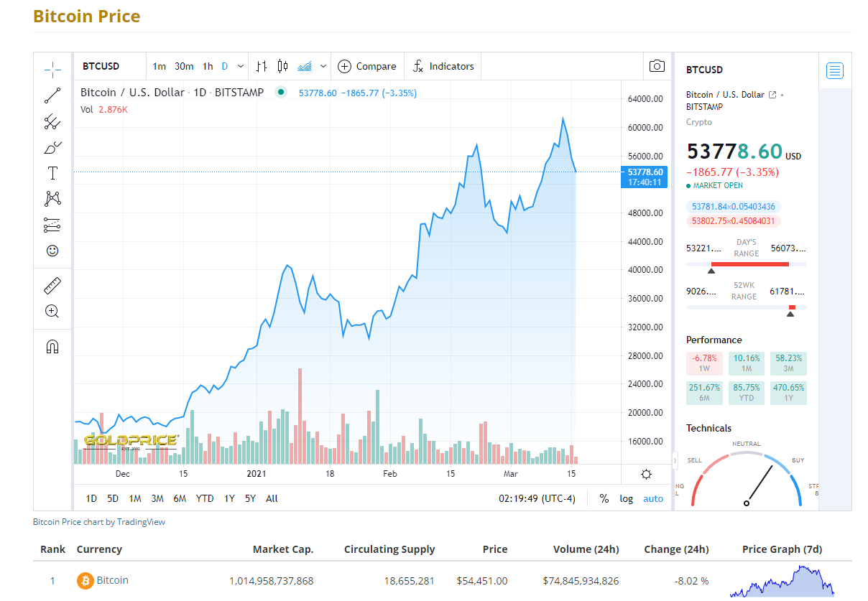Open the Bitcoin currency link in table
Screen dimensions: 868x601
pyautogui.click(x=113, y=580)
